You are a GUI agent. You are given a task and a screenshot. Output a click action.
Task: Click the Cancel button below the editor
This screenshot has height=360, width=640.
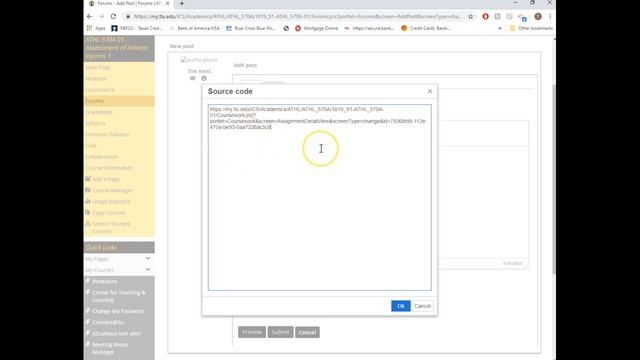click(307, 332)
